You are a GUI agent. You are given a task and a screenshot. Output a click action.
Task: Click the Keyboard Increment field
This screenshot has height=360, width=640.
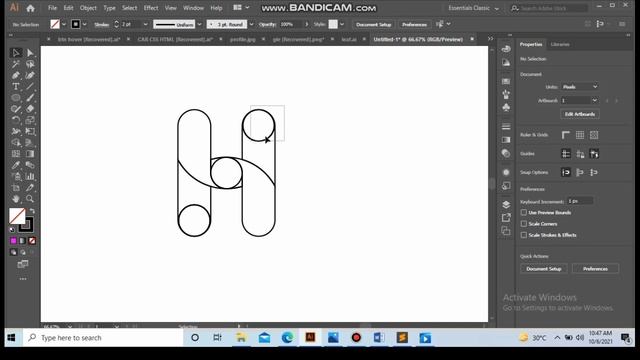pos(580,201)
